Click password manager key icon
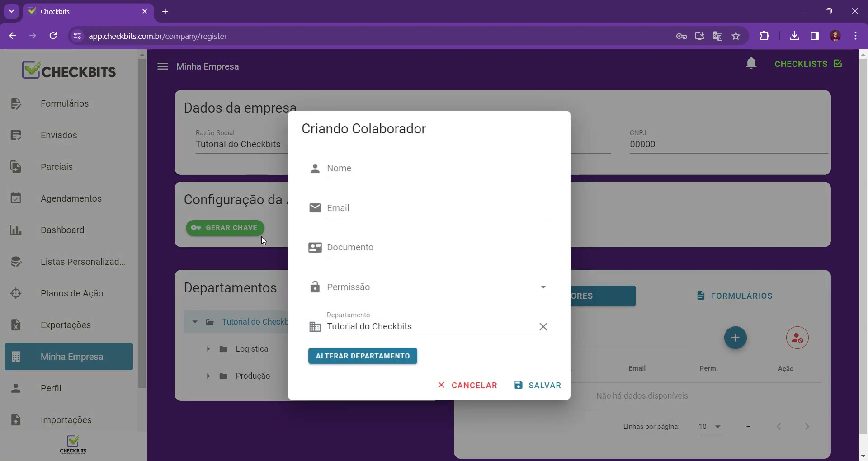 [681, 36]
